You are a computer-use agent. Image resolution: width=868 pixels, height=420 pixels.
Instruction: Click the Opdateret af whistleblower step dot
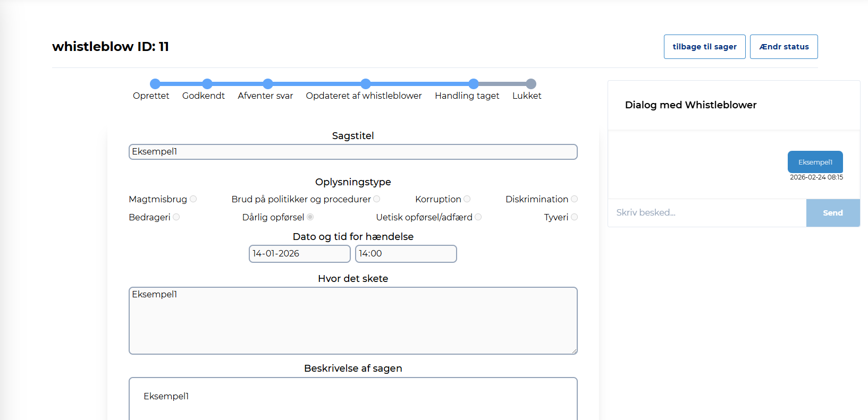pyautogui.click(x=366, y=84)
